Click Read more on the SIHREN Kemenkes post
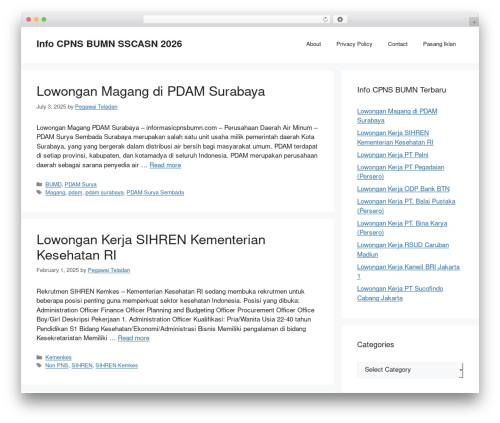This screenshot has width=500, height=423. [133, 338]
